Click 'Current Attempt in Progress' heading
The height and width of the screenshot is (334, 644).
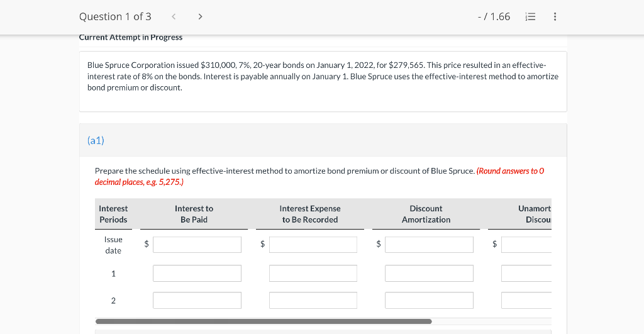point(131,37)
